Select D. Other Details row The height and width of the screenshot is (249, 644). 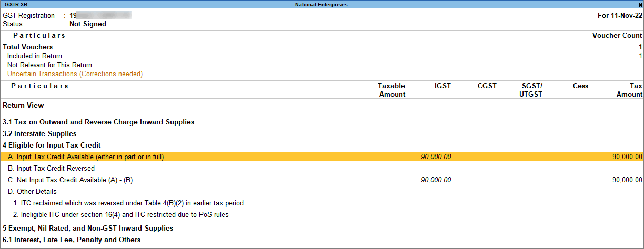click(322, 192)
